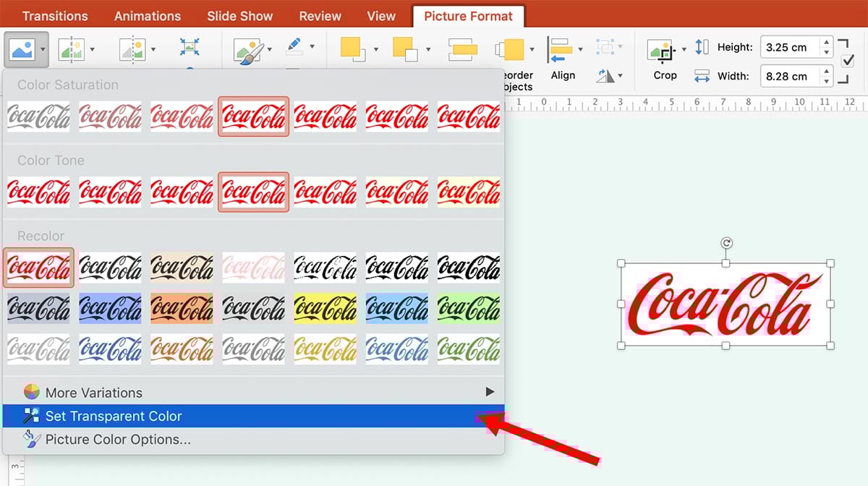Expand the Align dropdown arrow
This screenshot has height=486, width=868.
(x=579, y=50)
